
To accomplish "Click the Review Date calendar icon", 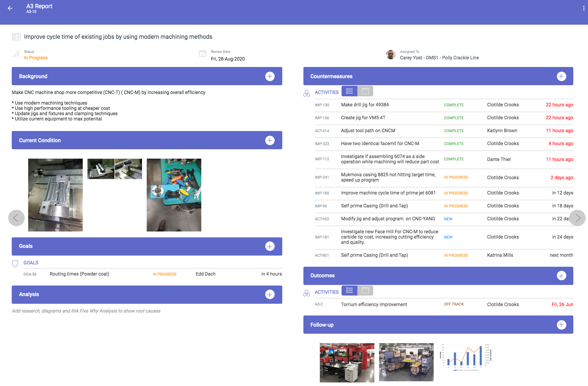I will [x=203, y=53].
